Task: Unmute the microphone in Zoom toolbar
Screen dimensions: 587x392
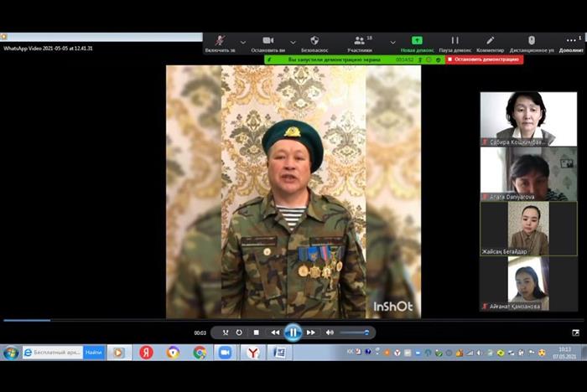Action: tap(221, 42)
